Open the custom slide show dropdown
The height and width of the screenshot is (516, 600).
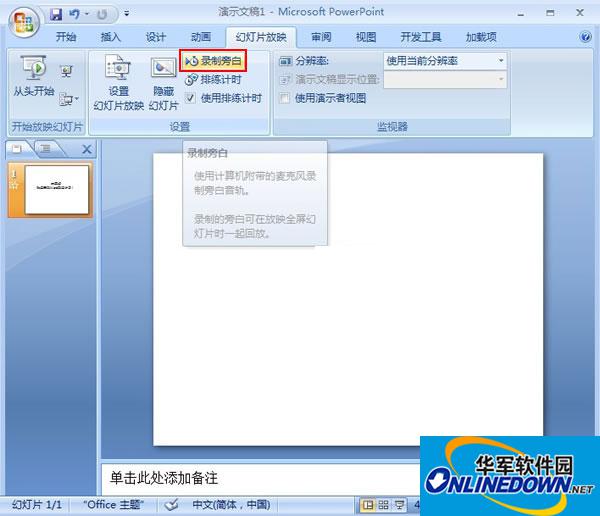[x=69, y=99]
